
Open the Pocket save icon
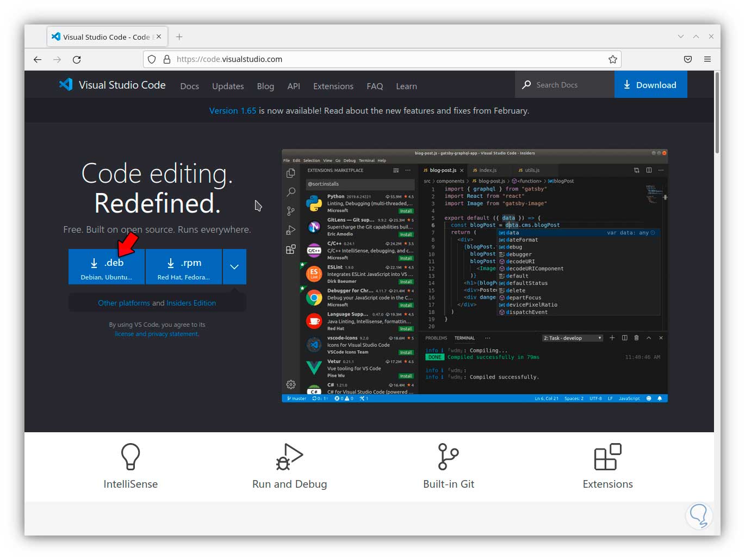(688, 59)
